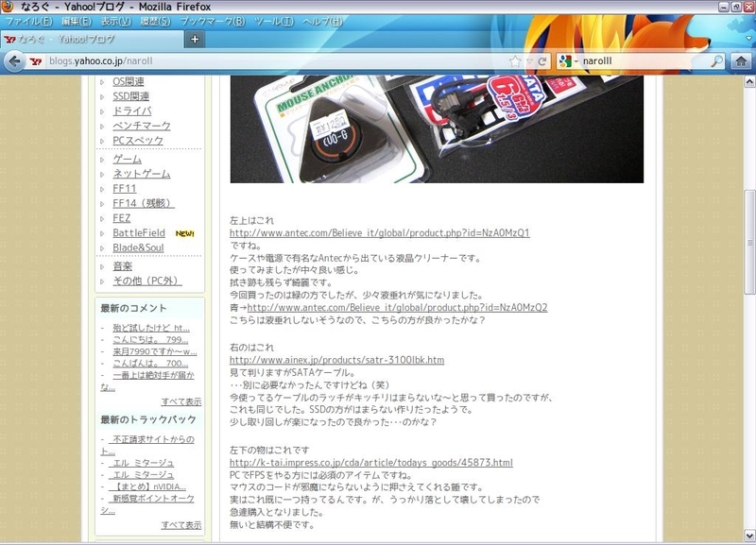Open the ブックマーク menu

point(212,21)
